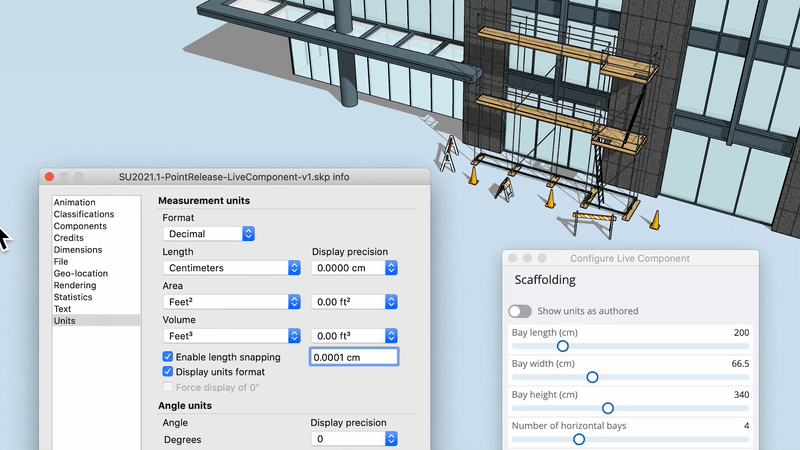Open the Length Centimeters dropdown

[x=232, y=268]
